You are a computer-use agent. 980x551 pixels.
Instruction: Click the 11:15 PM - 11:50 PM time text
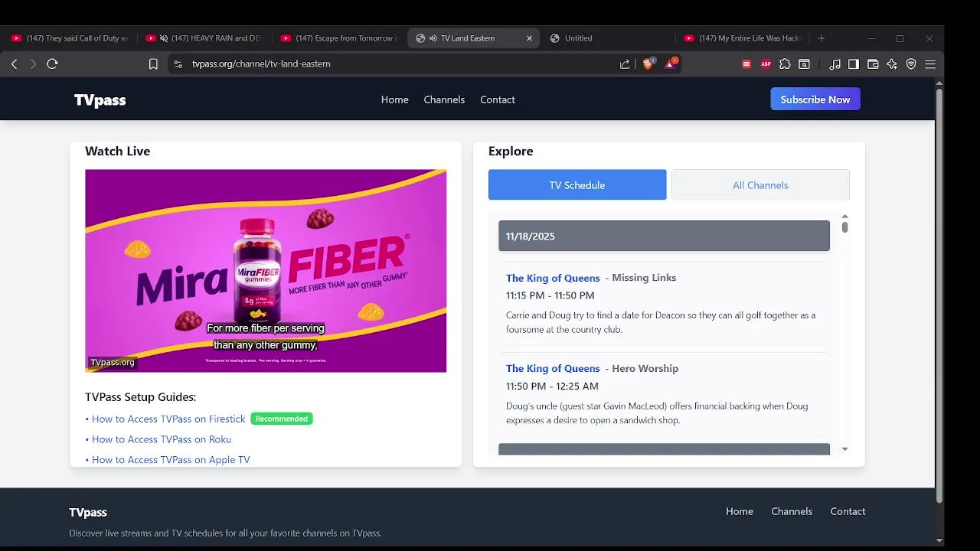[550, 296]
